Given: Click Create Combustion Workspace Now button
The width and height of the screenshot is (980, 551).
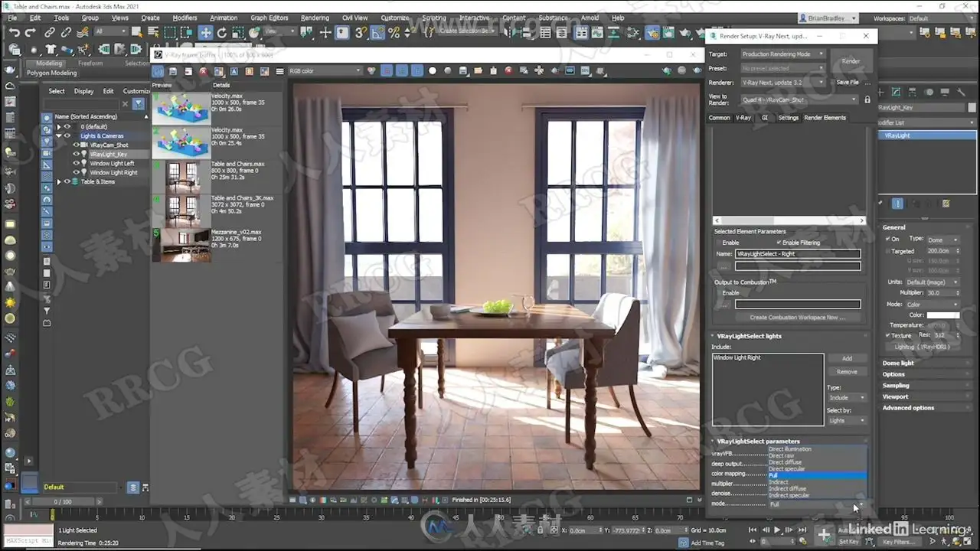Looking at the screenshot, I should tap(797, 318).
